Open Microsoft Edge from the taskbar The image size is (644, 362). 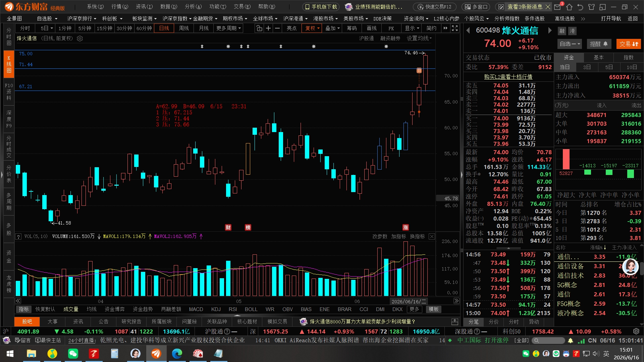click(177, 354)
